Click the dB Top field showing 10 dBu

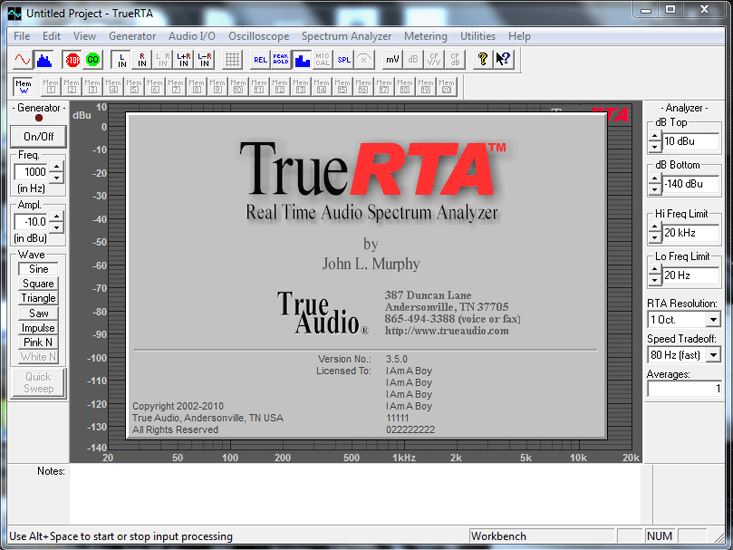690,141
